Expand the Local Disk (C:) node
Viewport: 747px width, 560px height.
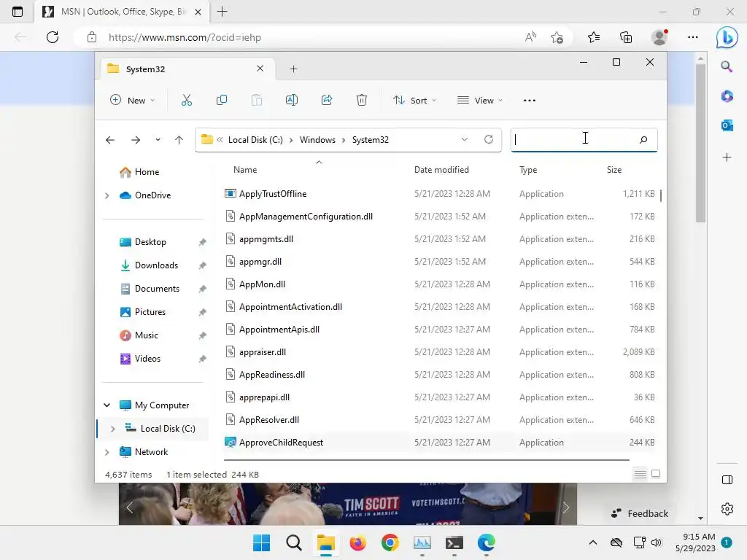[113, 429]
